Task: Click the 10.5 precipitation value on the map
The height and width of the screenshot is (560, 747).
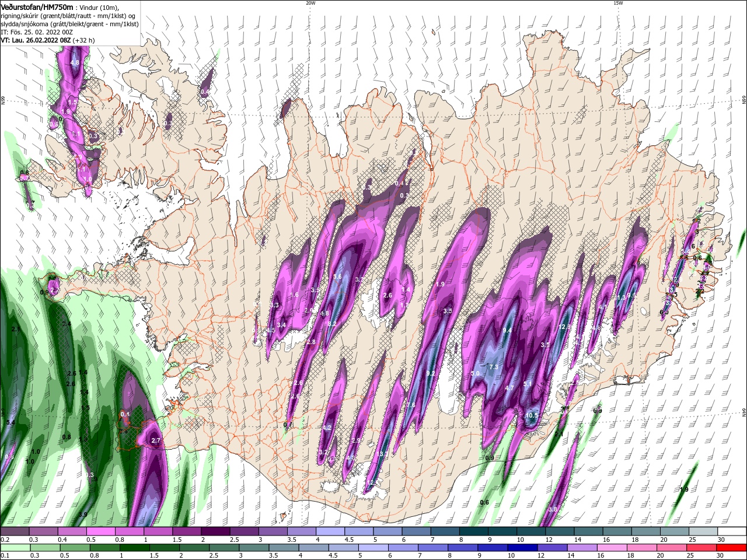Action: click(x=532, y=416)
